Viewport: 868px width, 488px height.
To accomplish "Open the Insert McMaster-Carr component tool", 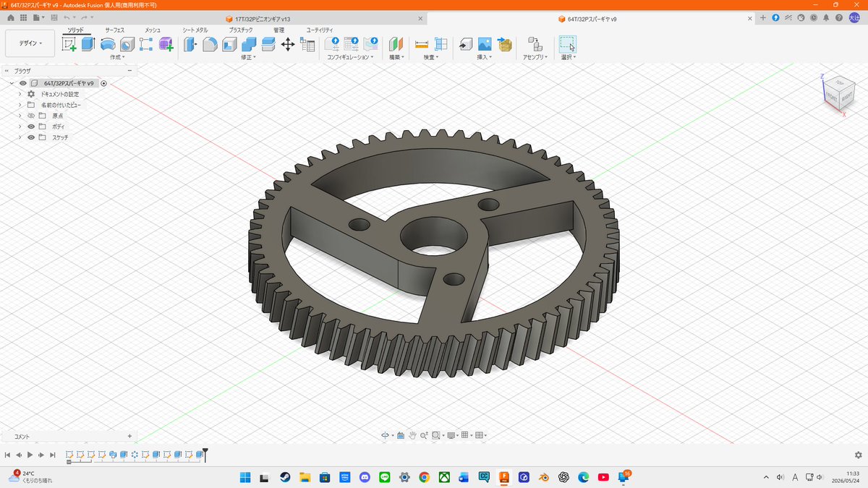I will [504, 44].
